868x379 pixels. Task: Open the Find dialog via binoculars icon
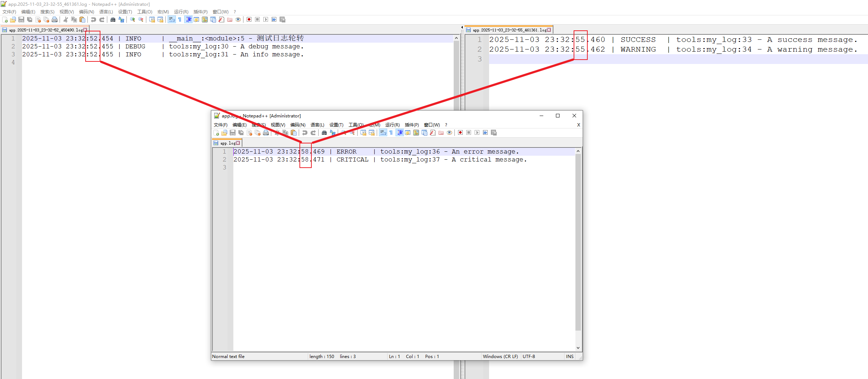[x=113, y=20]
